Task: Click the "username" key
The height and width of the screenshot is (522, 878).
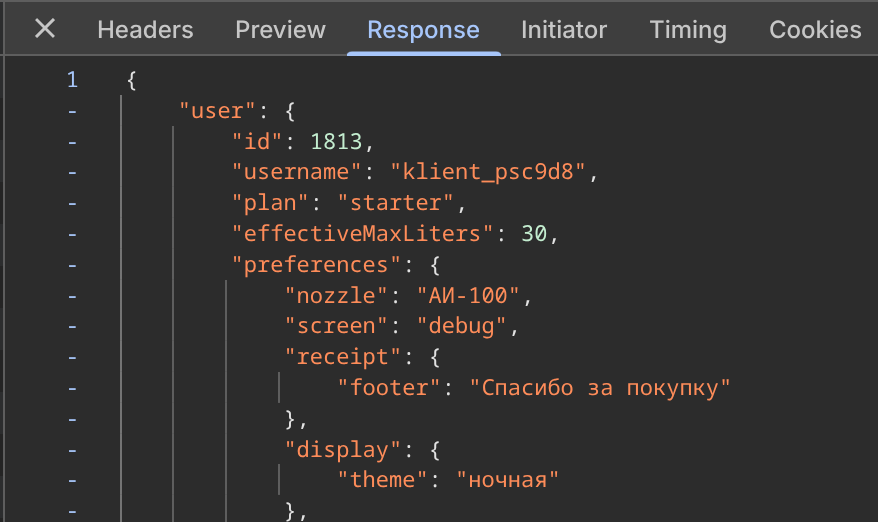Action: [296, 172]
